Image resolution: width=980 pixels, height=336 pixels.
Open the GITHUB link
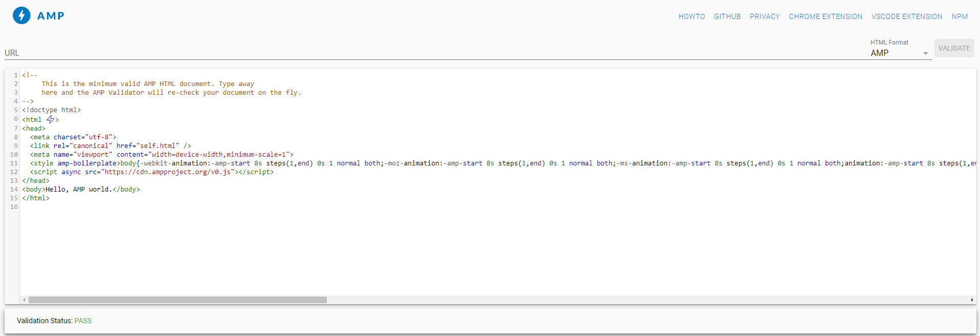[x=727, y=16]
